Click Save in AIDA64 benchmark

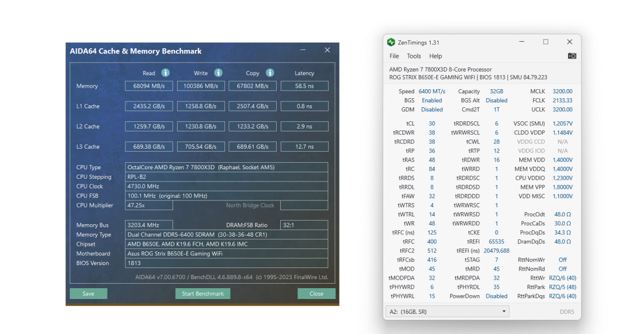pyautogui.click(x=88, y=294)
